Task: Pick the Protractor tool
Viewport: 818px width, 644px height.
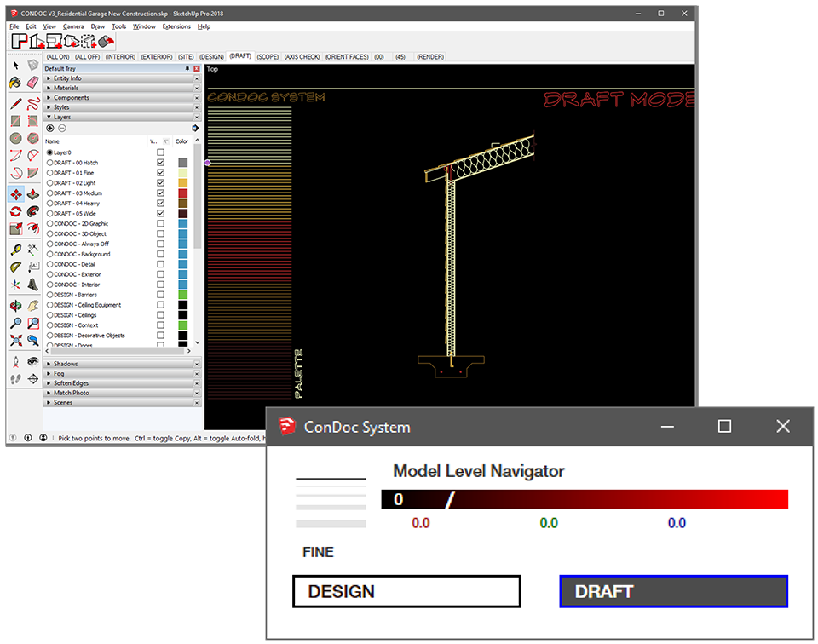Action: pyautogui.click(x=15, y=267)
